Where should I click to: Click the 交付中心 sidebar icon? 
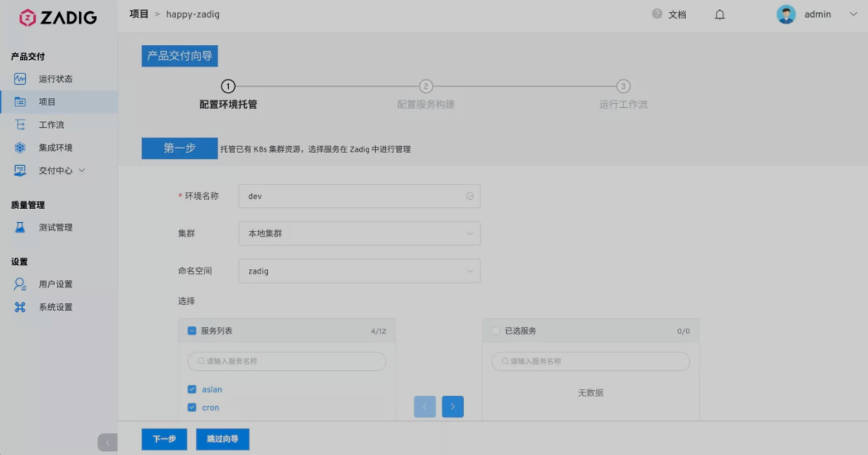(20, 170)
